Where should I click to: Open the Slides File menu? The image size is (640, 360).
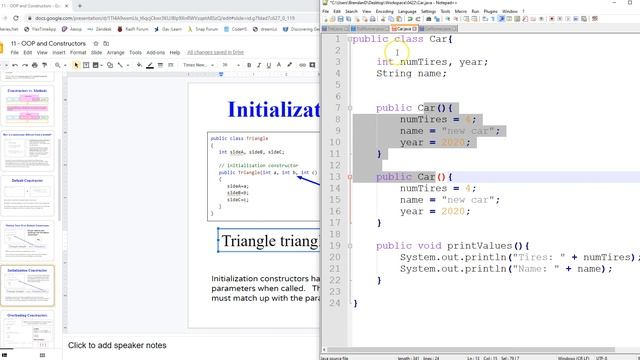pos(15,53)
